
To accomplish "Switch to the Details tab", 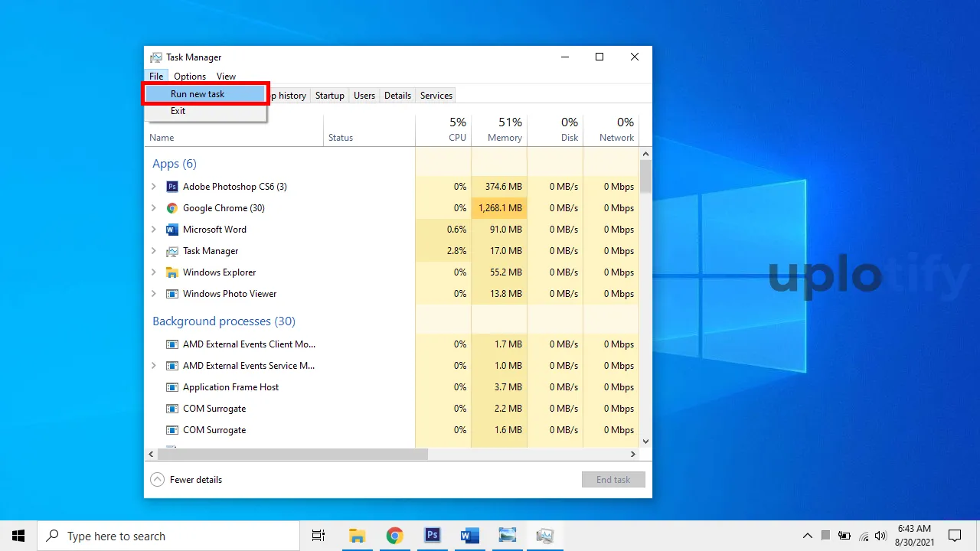I will click(398, 96).
